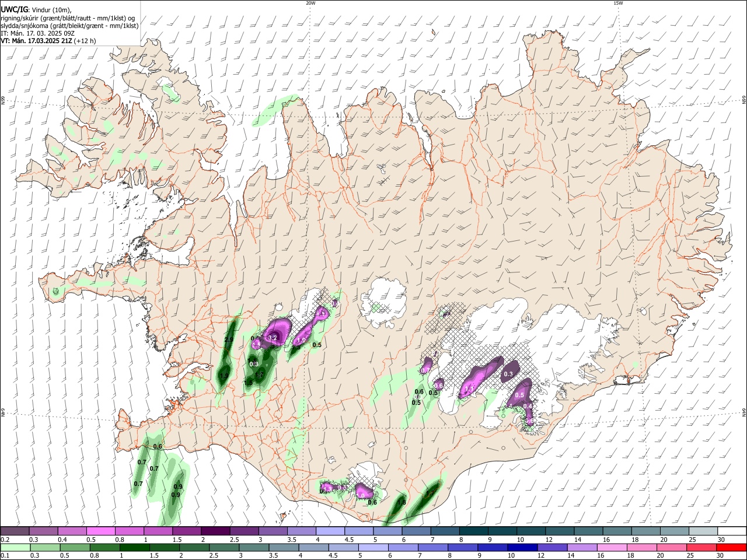Image resolution: width=747 pixels, height=560 pixels.
Task: Click the '1.8' rain value near the south coast
Action: coord(402,502)
